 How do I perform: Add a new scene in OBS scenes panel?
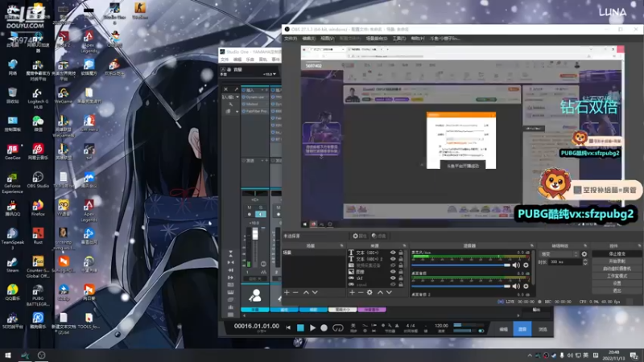(x=287, y=292)
